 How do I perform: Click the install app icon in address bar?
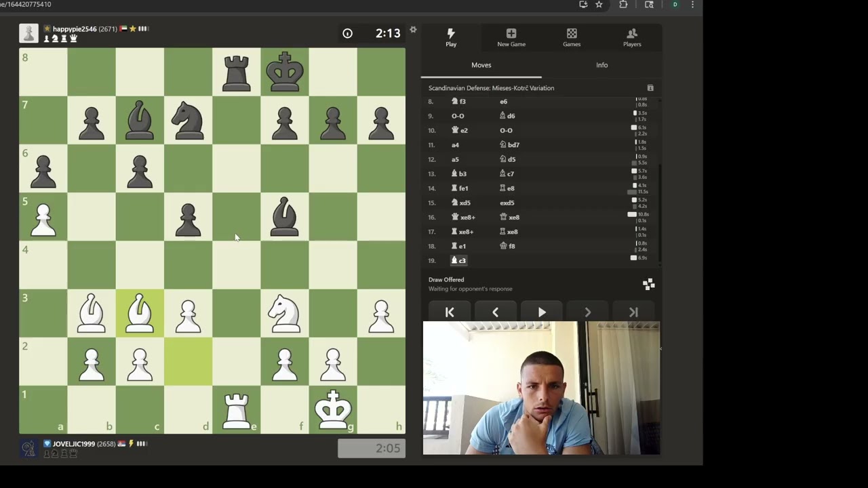coord(583,5)
